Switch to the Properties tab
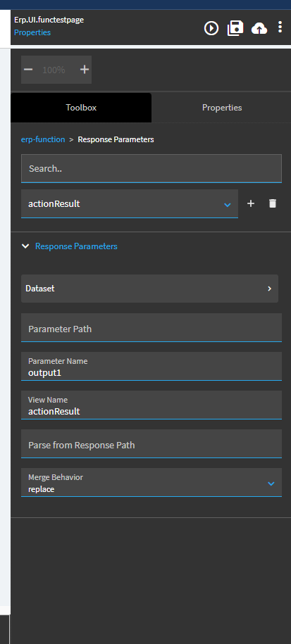 click(x=222, y=108)
